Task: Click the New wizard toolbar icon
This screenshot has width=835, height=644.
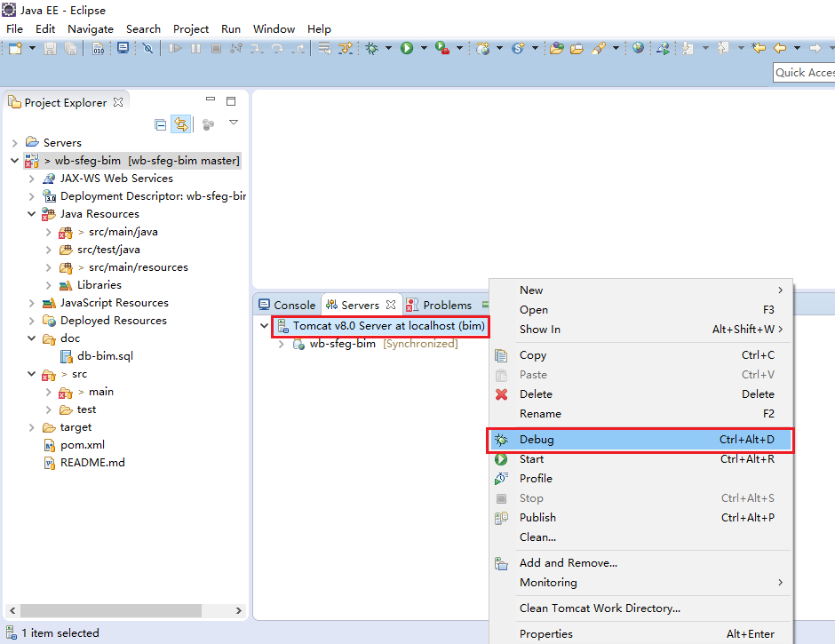Action: coord(15,49)
